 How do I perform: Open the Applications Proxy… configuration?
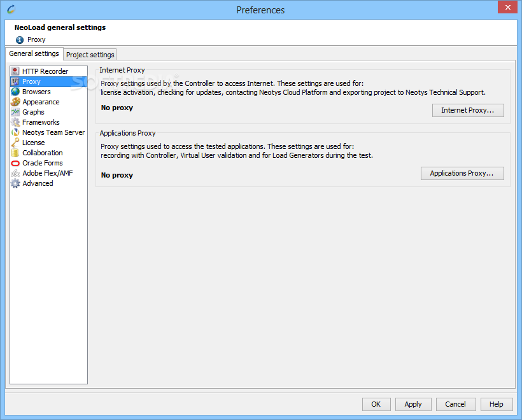462,173
